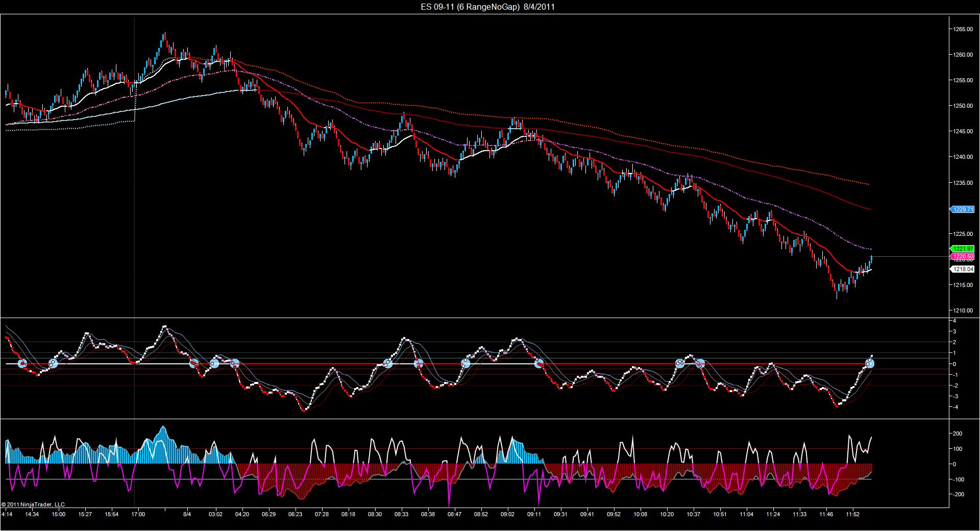Click the 08:52 time axis label
Image resolution: width=980 pixels, height=531 pixels.
(x=481, y=514)
